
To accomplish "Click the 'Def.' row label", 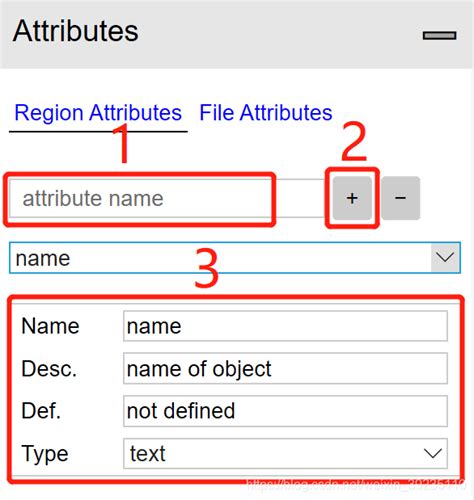I will click(x=41, y=411).
